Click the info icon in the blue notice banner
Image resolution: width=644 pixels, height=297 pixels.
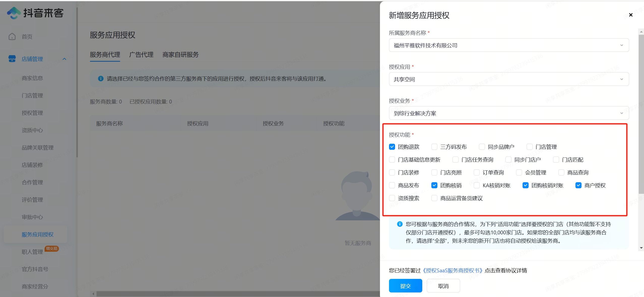point(101,79)
